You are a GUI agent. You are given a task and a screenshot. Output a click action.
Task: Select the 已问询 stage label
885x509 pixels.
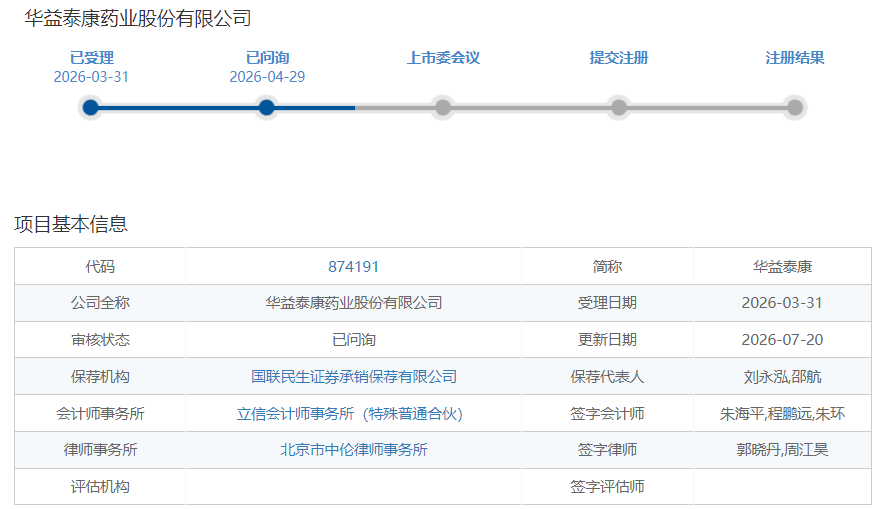268,58
